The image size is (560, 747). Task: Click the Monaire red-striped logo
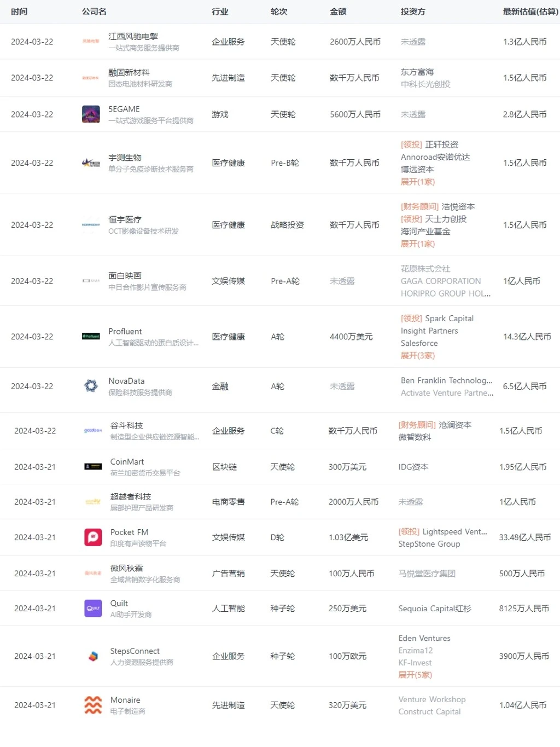coord(92,705)
